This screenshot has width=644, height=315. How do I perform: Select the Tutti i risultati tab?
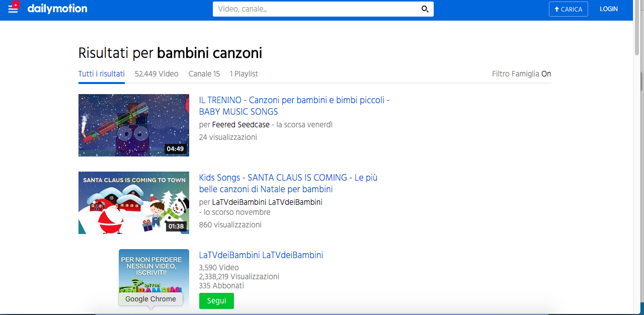click(101, 74)
